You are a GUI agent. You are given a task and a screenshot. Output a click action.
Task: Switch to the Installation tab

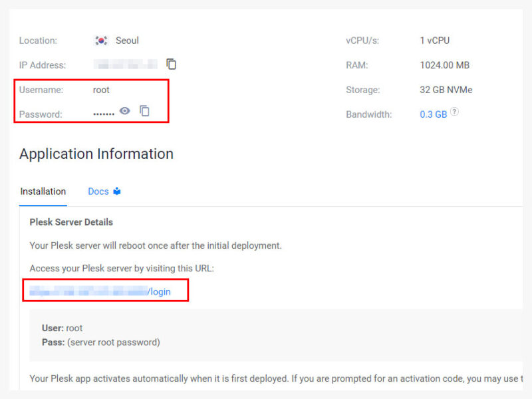pos(43,192)
